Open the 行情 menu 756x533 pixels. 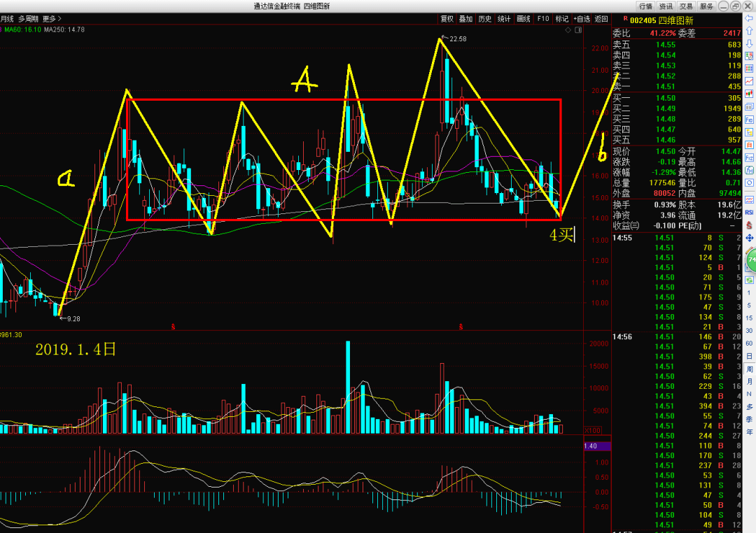645,6
